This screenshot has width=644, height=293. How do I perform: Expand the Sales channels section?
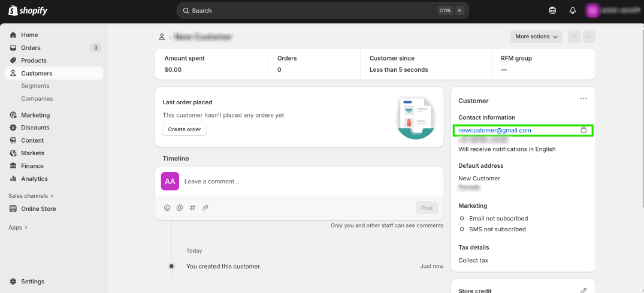point(31,195)
